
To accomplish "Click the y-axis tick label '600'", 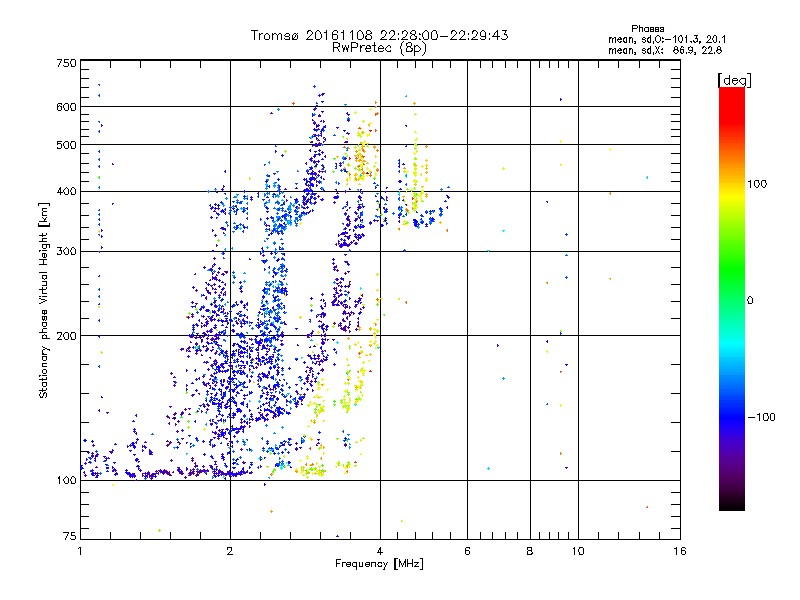I will pyautogui.click(x=66, y=107).
